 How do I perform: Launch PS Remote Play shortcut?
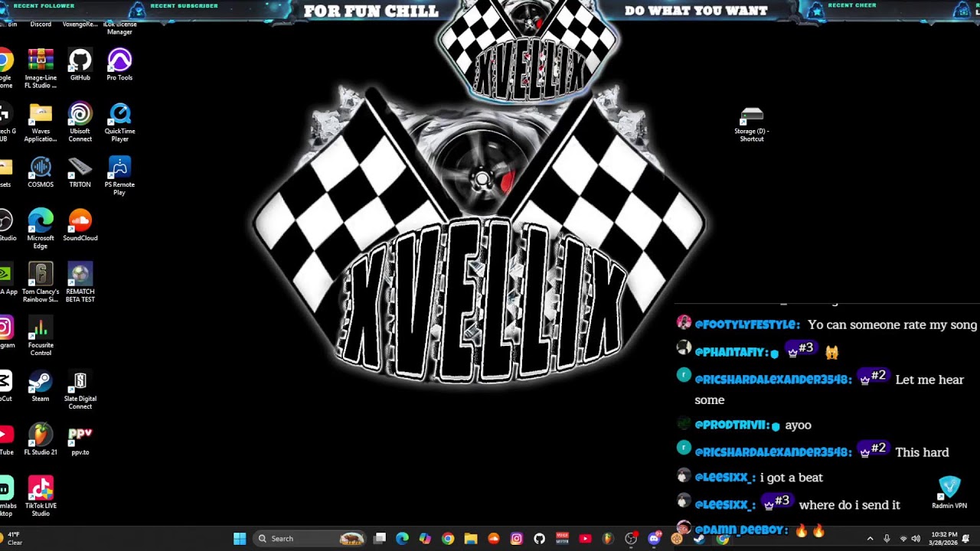[119, 176]
